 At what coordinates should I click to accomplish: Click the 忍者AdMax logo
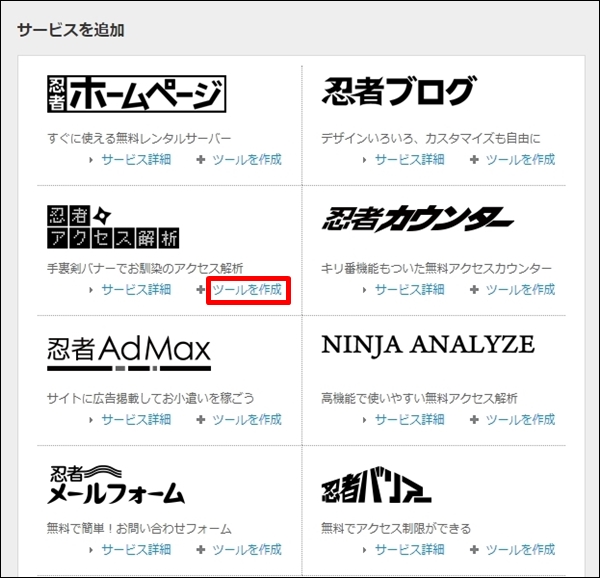click(129, 353)
